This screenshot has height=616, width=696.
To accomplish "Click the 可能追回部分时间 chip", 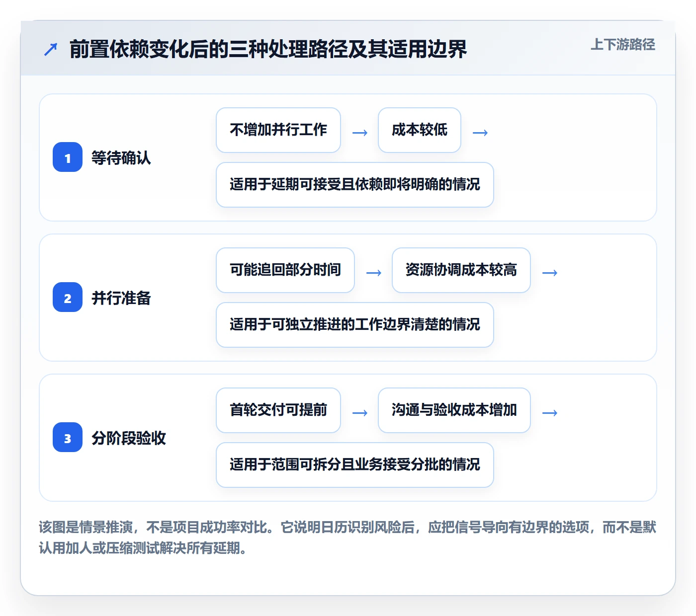I will click(285, 270).
